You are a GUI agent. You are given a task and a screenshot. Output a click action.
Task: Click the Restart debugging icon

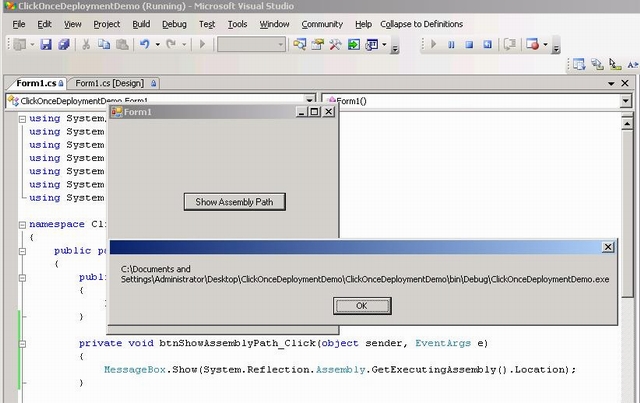click(x=487, y=44)
